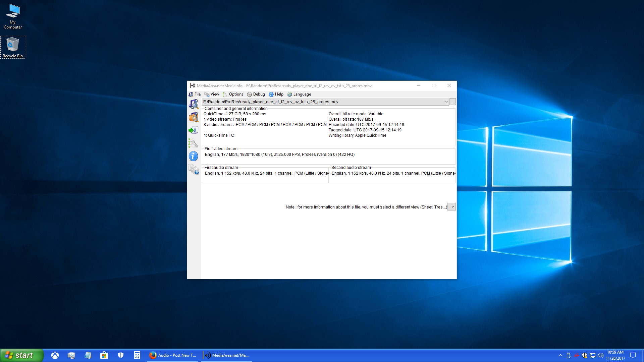Viewport: 644px width, 362px height.
Task: Open the Options menu
Action: tap(233, 95)
